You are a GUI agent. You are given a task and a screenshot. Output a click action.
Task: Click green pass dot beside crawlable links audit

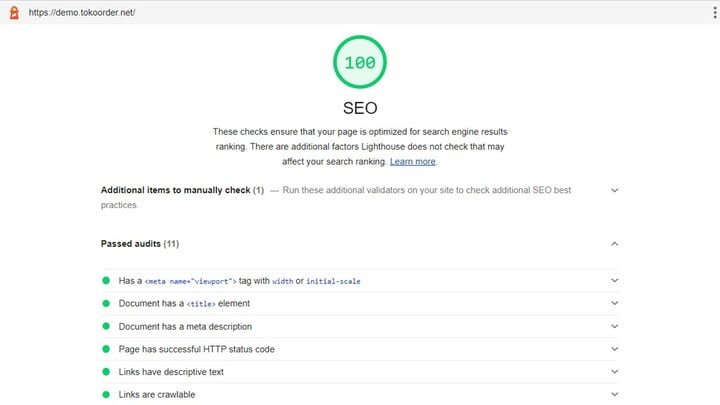[x=106, y=394]
